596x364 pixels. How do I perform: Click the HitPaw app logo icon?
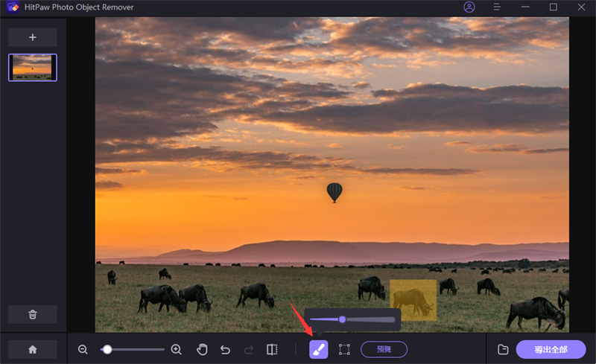13,7
